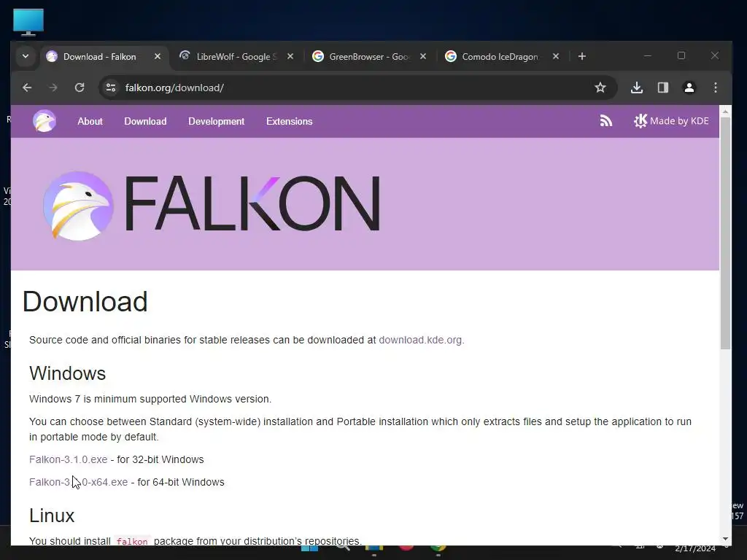Open a new tab with plus button

click(x=581, y=57)
